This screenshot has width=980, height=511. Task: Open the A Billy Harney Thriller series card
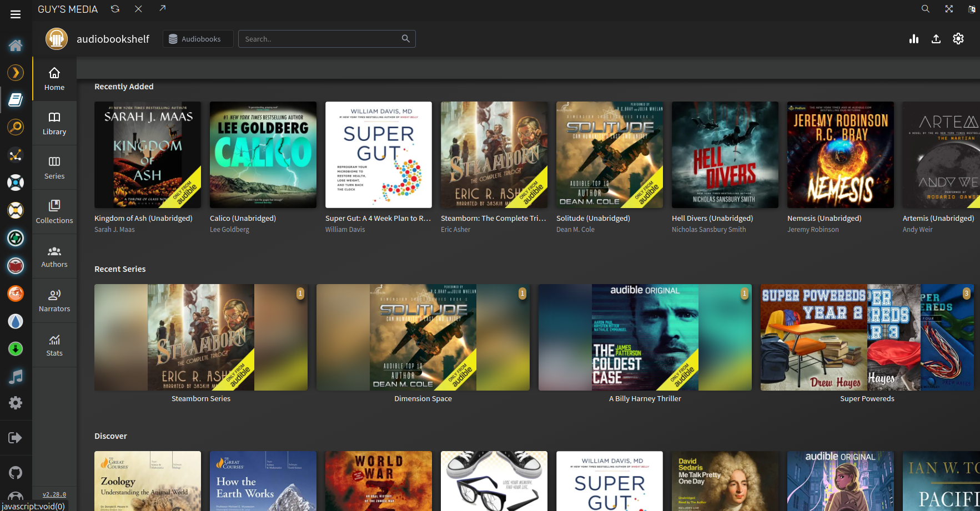point(645,337)
